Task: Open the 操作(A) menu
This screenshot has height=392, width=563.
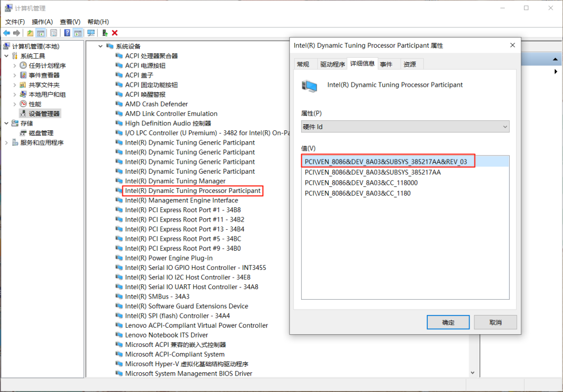Action: pyautogui.click(x=42, y=21)
